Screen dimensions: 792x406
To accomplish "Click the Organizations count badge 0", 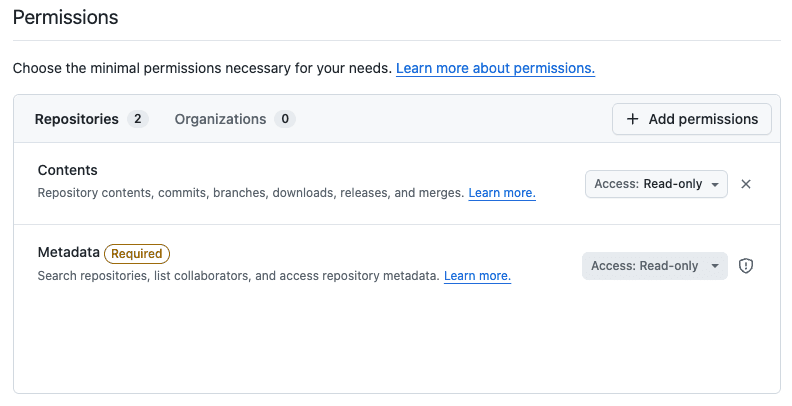I will (x=285, y=119).
